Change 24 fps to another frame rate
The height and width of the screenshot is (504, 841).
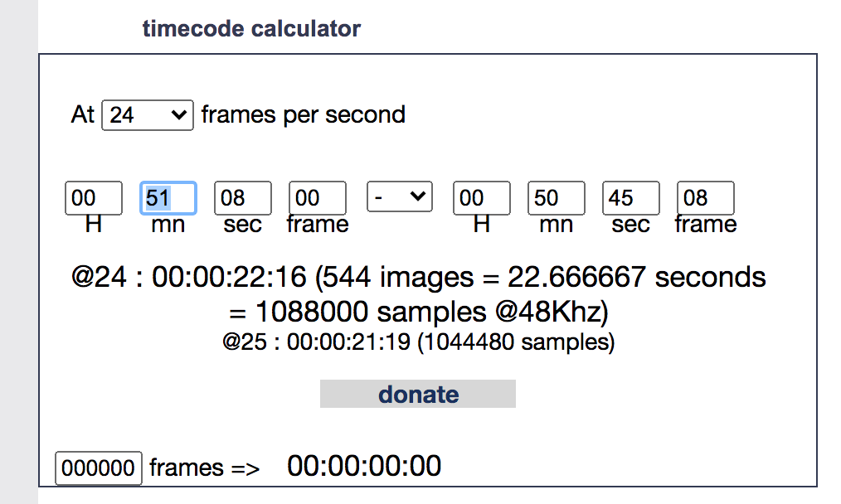(147, 115)
